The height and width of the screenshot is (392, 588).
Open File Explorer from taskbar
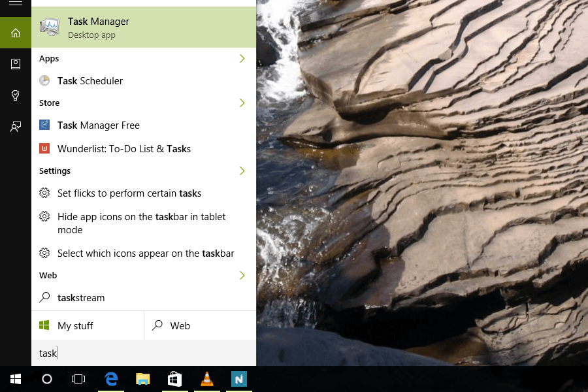[142, 379]
